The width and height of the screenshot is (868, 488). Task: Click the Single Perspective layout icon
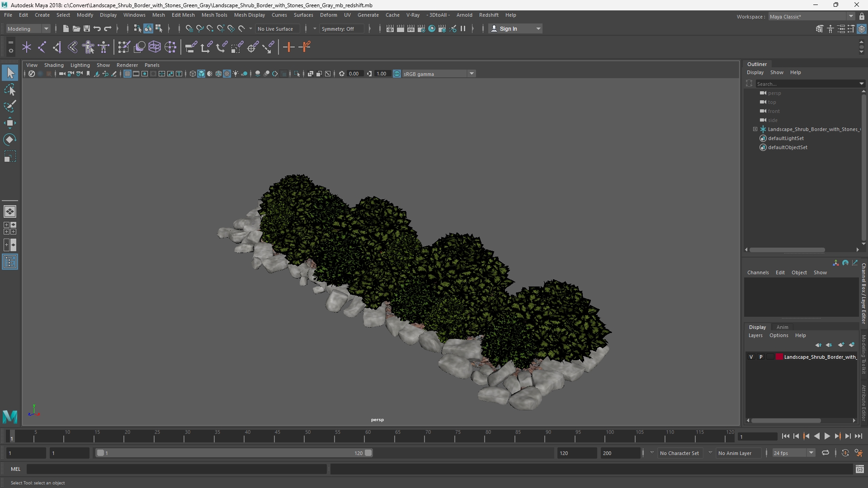[x=10, y=211]
